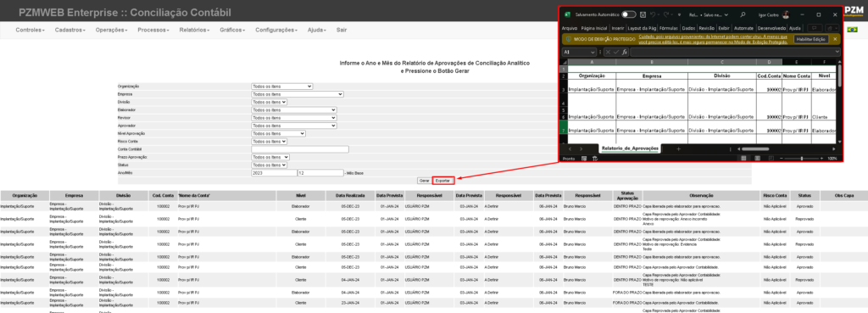Open the Relatórios menu
The image size is (868, 313).
[195, 30]
